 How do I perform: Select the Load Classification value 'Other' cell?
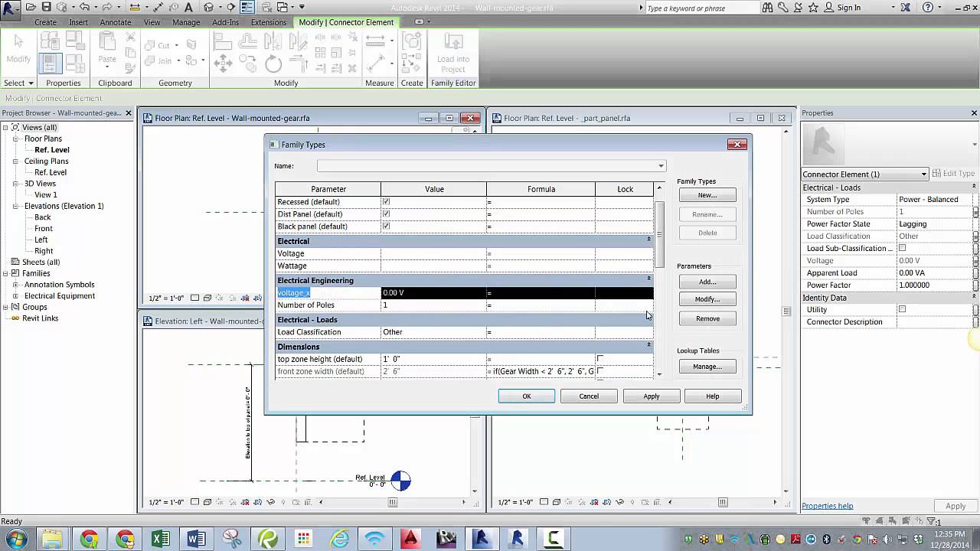[x=433, y=332]
